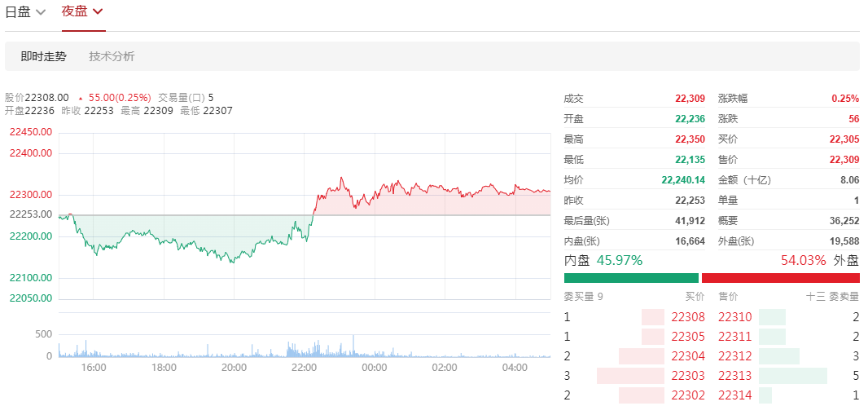
Task: Click the 均价 value 22,240.14
Action: (683, 179)
